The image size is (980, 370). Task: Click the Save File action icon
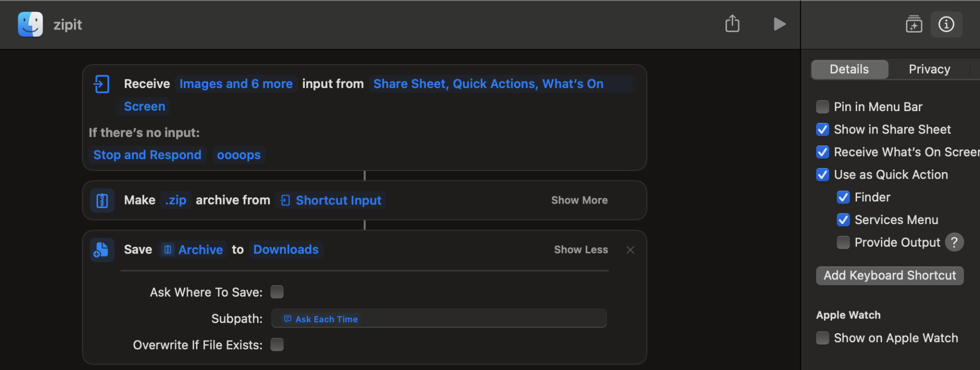click(102, 250)
